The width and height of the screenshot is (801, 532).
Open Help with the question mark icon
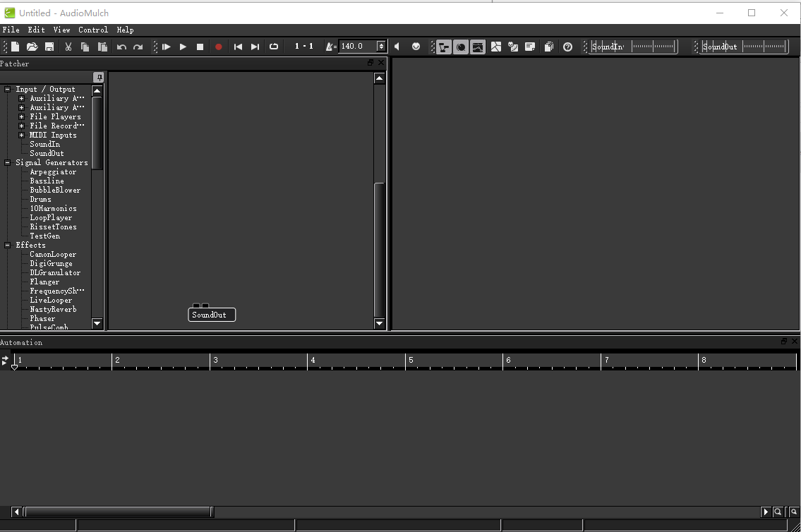[567, 47]
